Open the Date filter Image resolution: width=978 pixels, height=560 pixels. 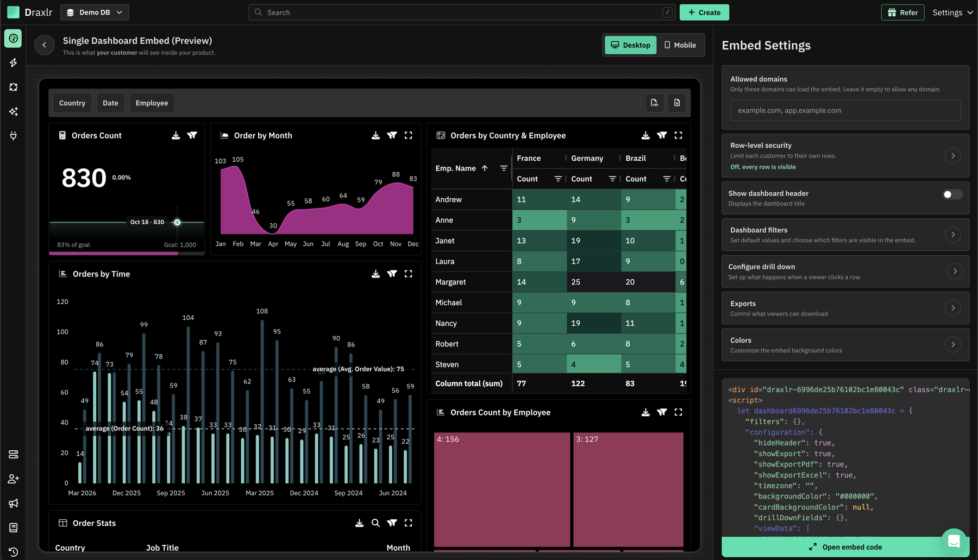coord(110,103)
